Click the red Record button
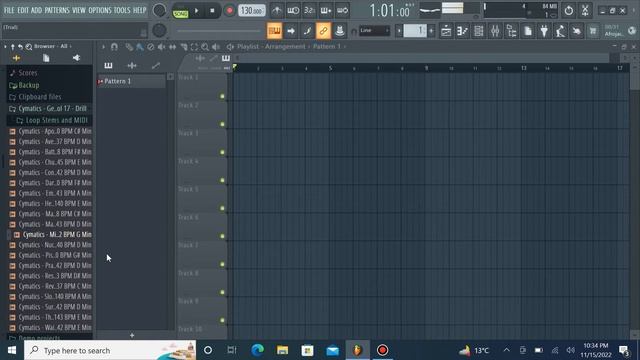This screenshot has width=640, height=360. (x=229, y=11)
